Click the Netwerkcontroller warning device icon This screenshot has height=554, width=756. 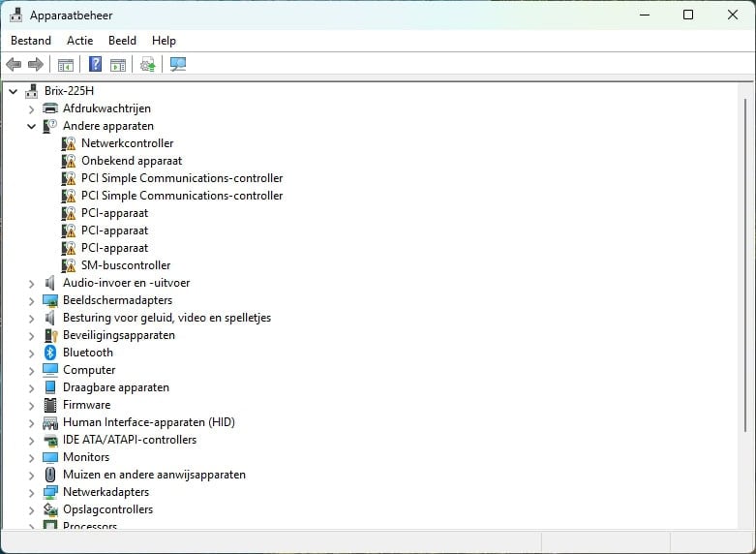point(69,143)
